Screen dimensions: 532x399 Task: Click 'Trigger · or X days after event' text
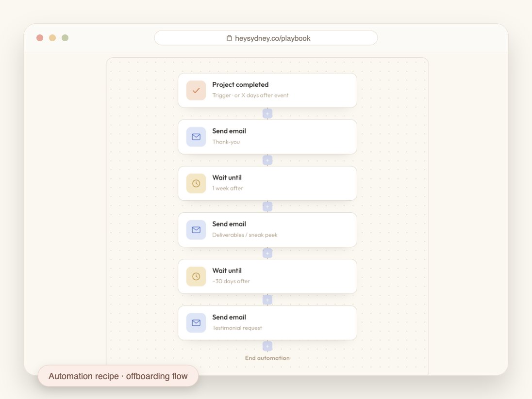tap(250, 95)
